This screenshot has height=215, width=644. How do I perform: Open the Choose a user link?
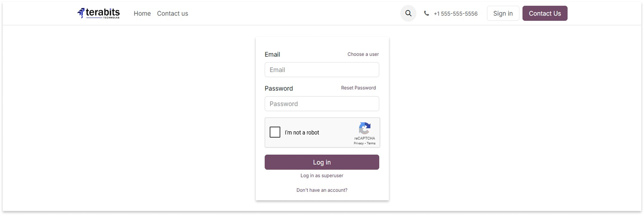click(x=363, y=54)
